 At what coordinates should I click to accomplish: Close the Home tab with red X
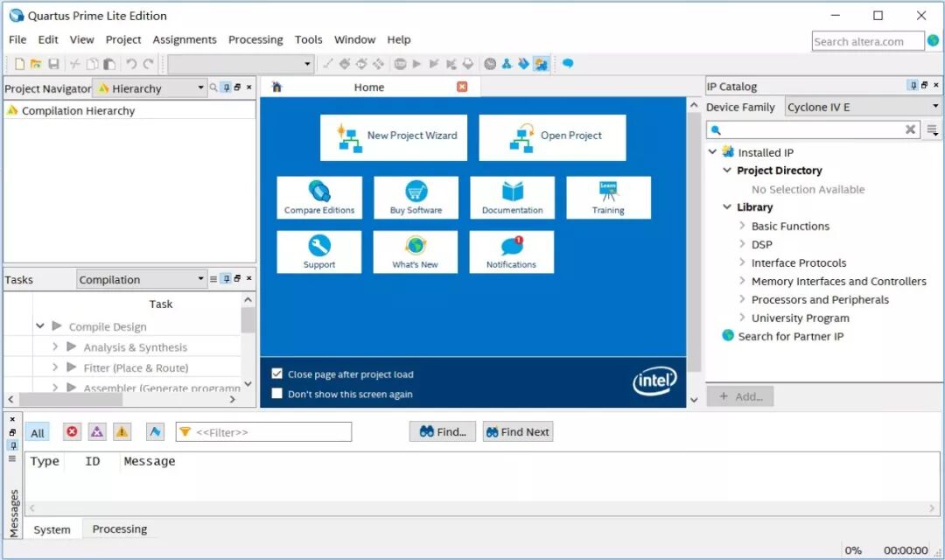tap(462, 87)
